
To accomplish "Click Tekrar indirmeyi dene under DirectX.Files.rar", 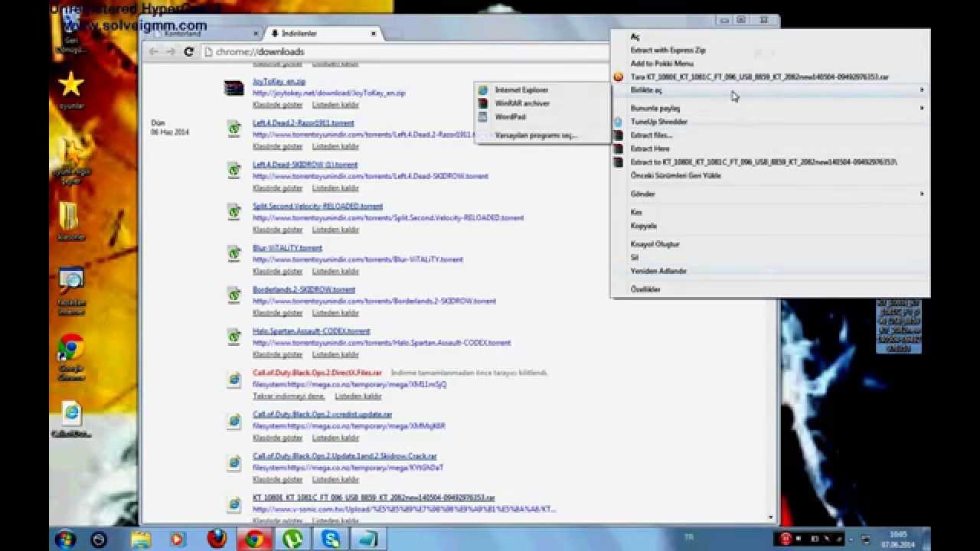I will click(289, 396).
